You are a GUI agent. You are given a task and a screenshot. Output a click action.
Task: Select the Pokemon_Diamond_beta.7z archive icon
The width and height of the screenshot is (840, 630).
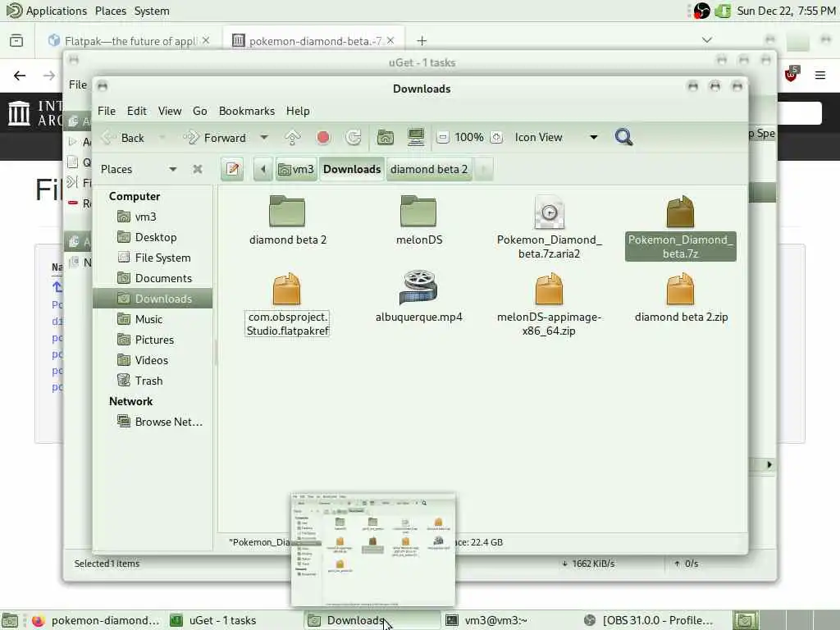tap(680, 212)
